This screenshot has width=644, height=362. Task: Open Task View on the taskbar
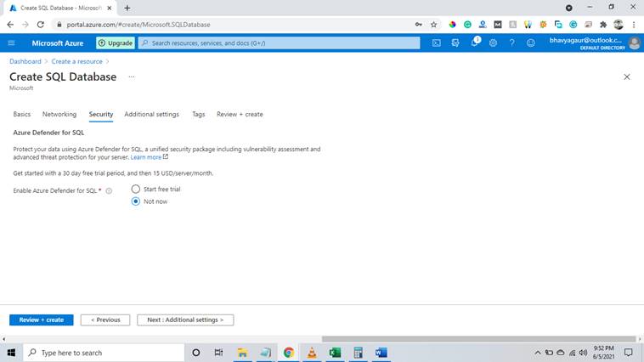coord(218,353)
